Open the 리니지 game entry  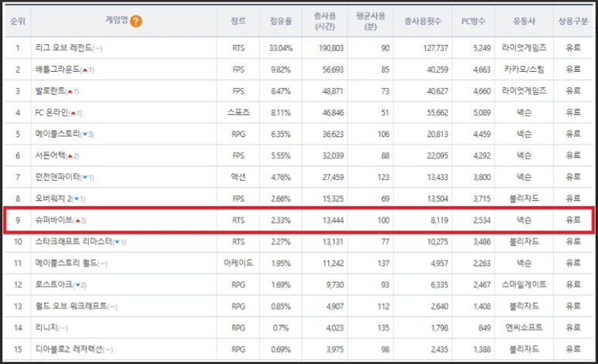click(46, 328)
